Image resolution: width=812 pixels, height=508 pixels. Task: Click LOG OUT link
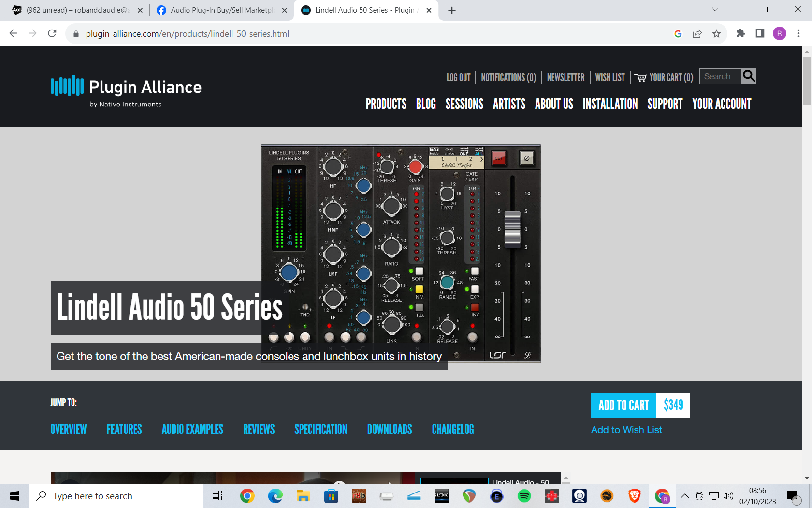[458, 77]
